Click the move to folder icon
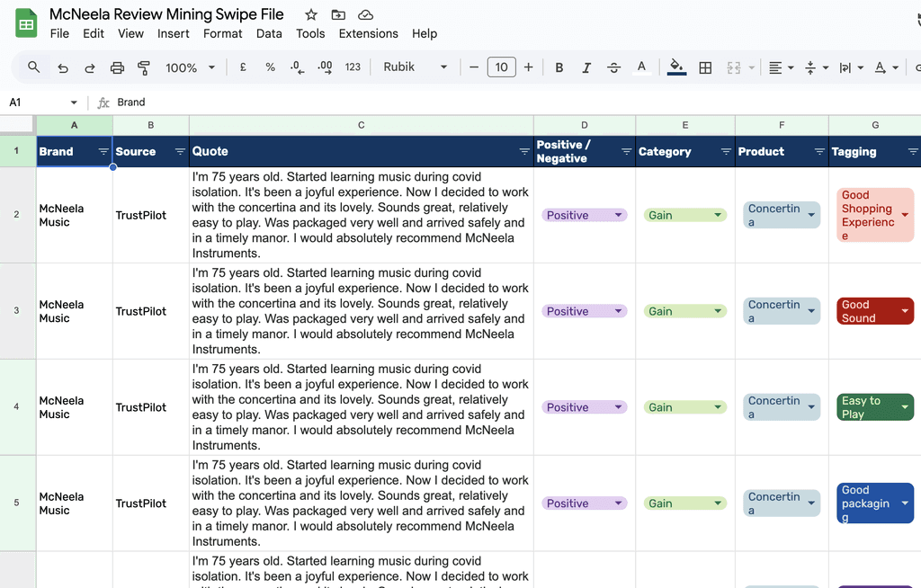The height and width of the screenshot is (588, 921). click(338, 14)
